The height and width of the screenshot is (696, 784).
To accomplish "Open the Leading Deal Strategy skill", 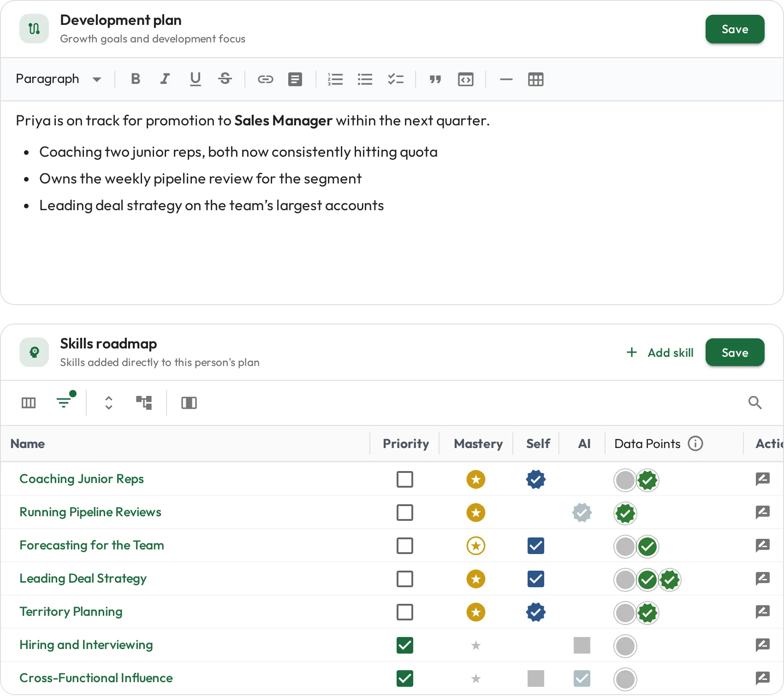I will [x=83, y=578].
